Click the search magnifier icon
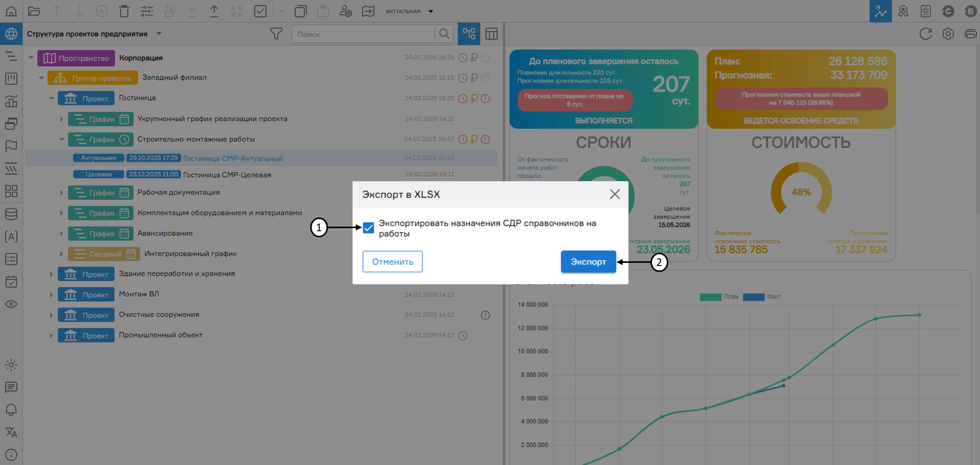 [x=445, y=34]
